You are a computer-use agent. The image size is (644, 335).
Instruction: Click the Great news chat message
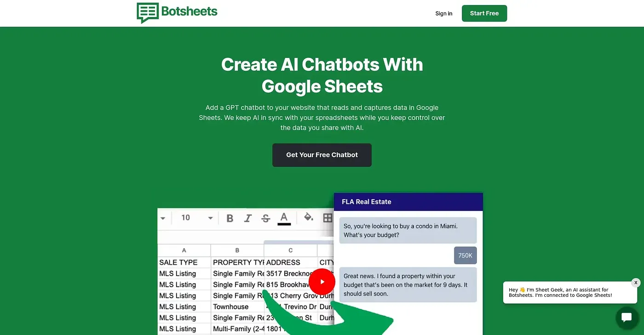pos(408,285)
